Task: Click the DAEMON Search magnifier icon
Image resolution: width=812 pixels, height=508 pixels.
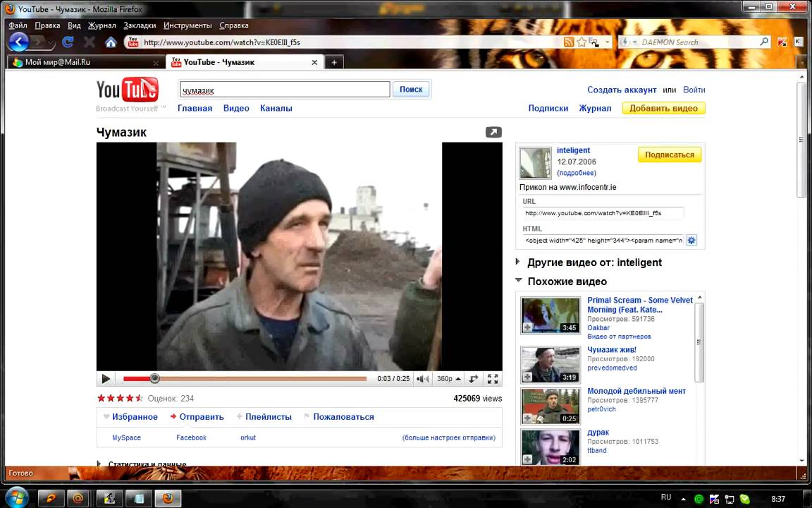Action: [764, 42]
